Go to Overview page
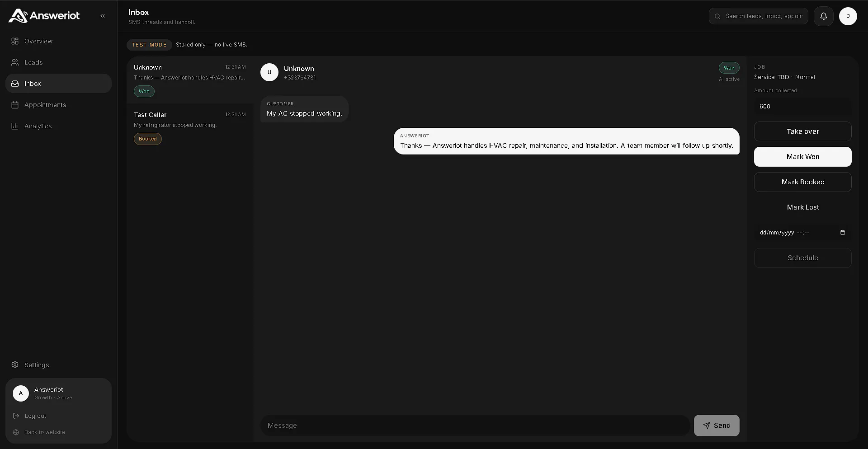Screen dimensions: 868x449 [x=58, y=41]
